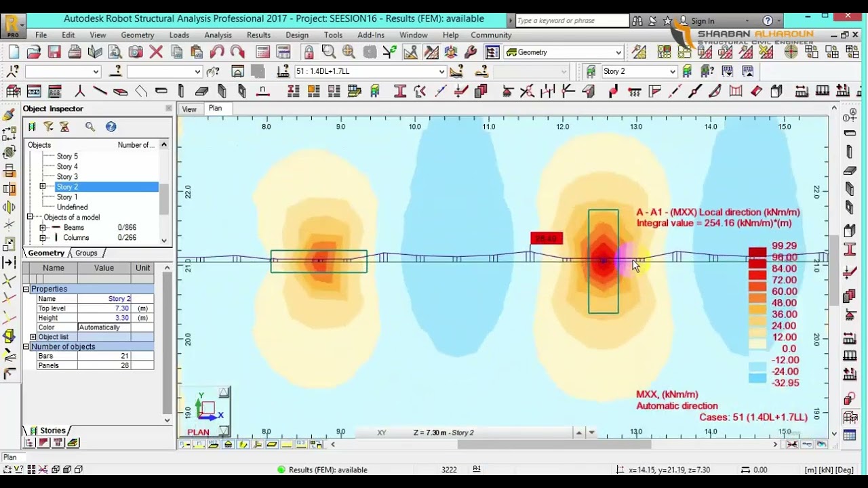Expand the Beams tree node

point(43,228)
